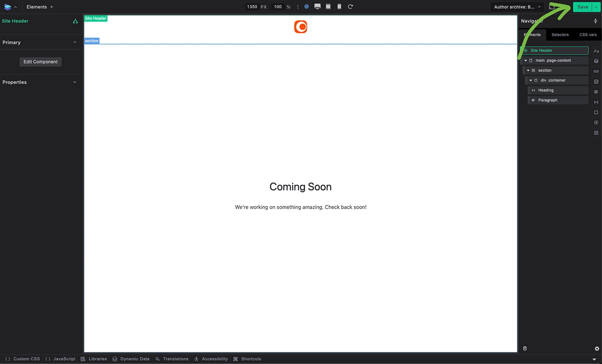Switch to tablet viewport preview
The height and width of the screenshot is (364, 602).
tap(328, 7)
